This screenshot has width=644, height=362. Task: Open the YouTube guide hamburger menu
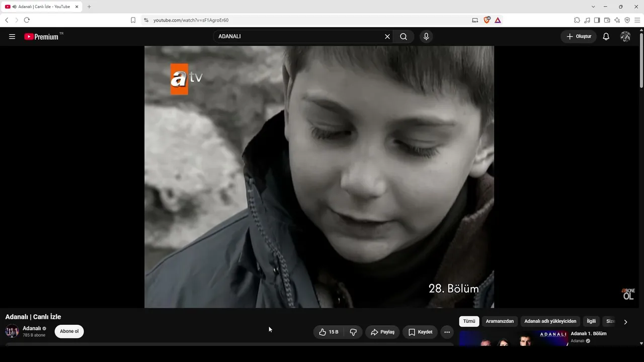pyautogui.click(x=12, y=37)
